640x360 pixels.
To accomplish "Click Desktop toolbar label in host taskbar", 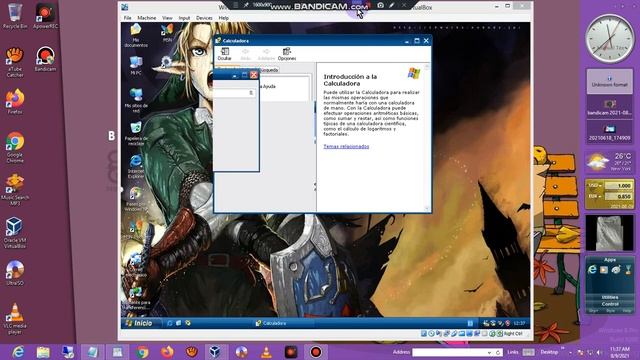I will pos(549,352).
